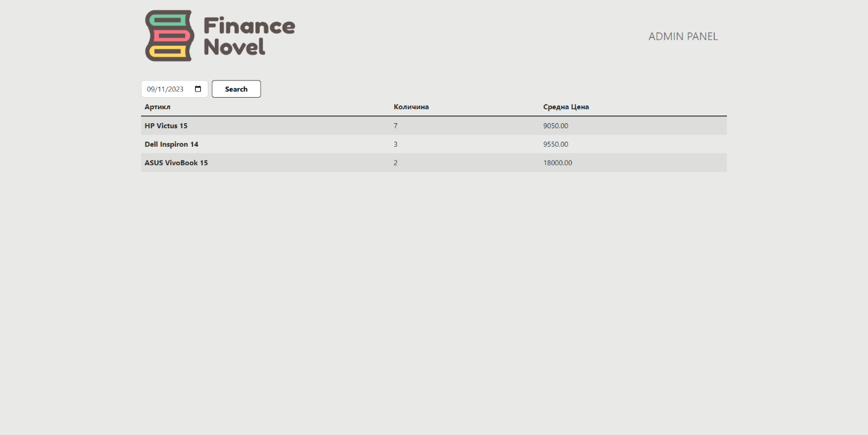Click the stacked books logo icon
Screen dimensions: 868x435
point(168,36)
